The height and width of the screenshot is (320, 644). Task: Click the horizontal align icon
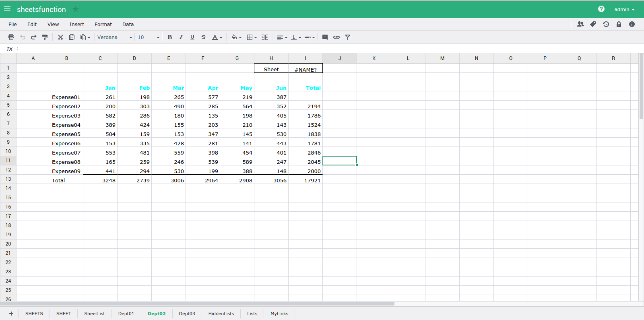(x=280, y=37)
